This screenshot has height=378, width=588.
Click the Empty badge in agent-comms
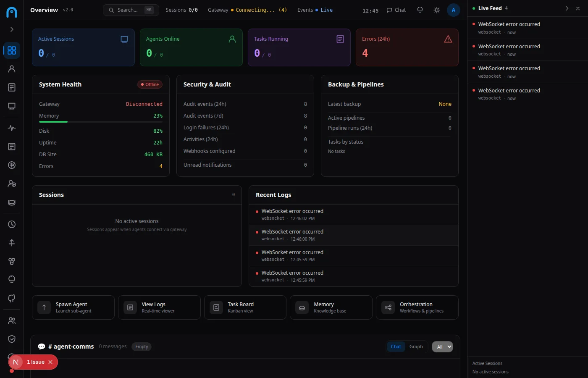point(142,346)
